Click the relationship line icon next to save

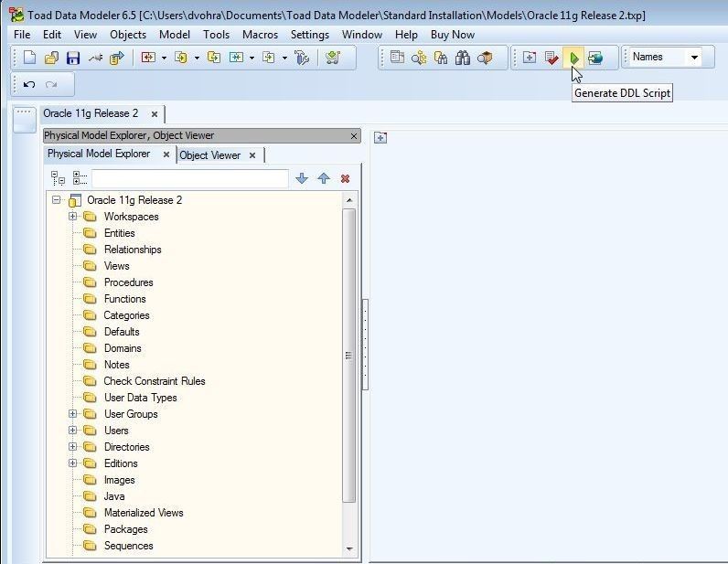(x=95, y=58)
